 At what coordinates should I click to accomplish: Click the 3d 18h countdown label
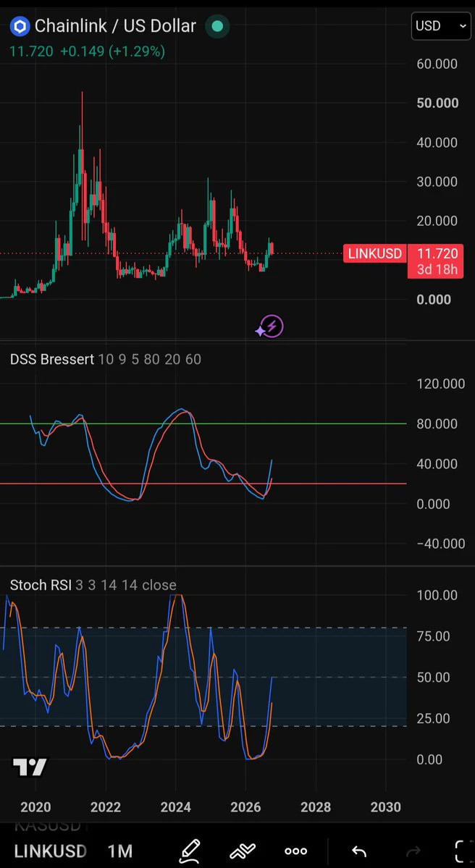[437, 270]
